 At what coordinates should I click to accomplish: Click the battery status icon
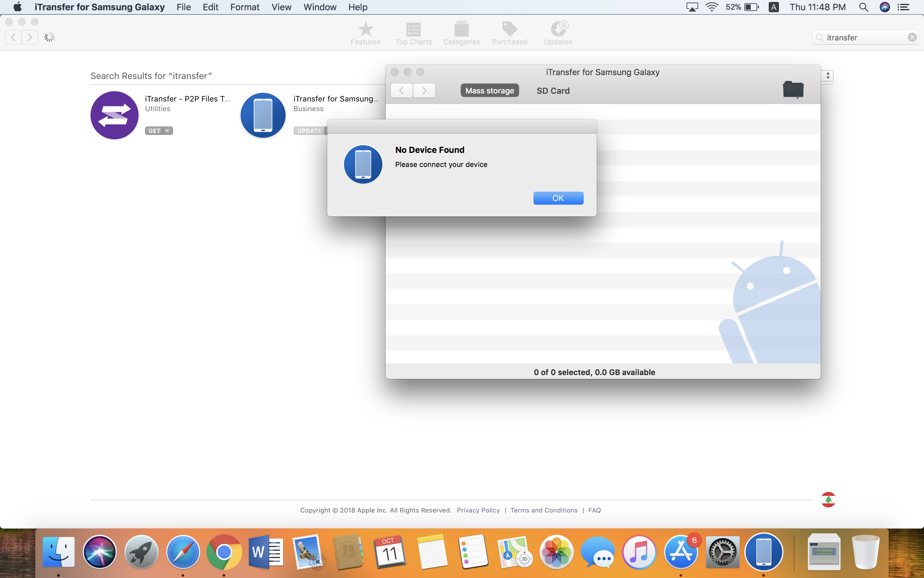[x=751, y=7]
